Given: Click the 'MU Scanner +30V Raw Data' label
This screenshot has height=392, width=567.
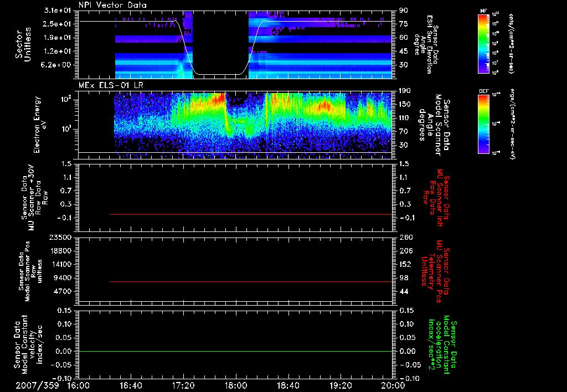Looking at the screenshot, I should (x=34, y=198).
